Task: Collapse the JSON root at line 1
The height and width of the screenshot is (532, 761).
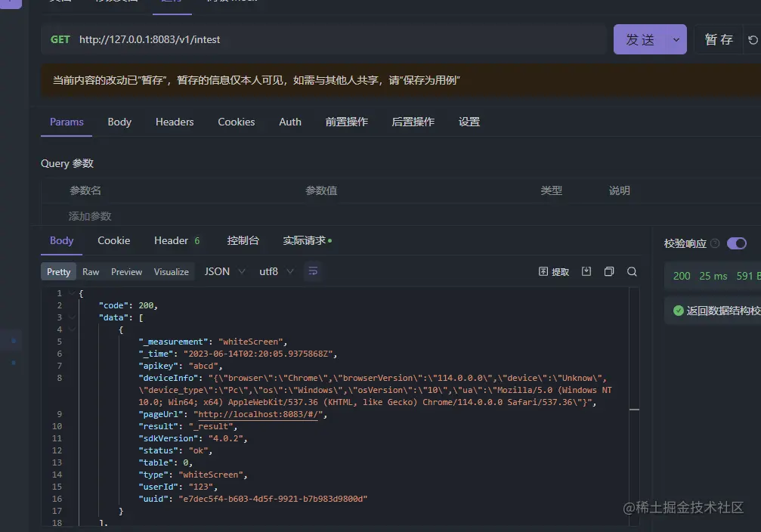Action: coord(72,293)
